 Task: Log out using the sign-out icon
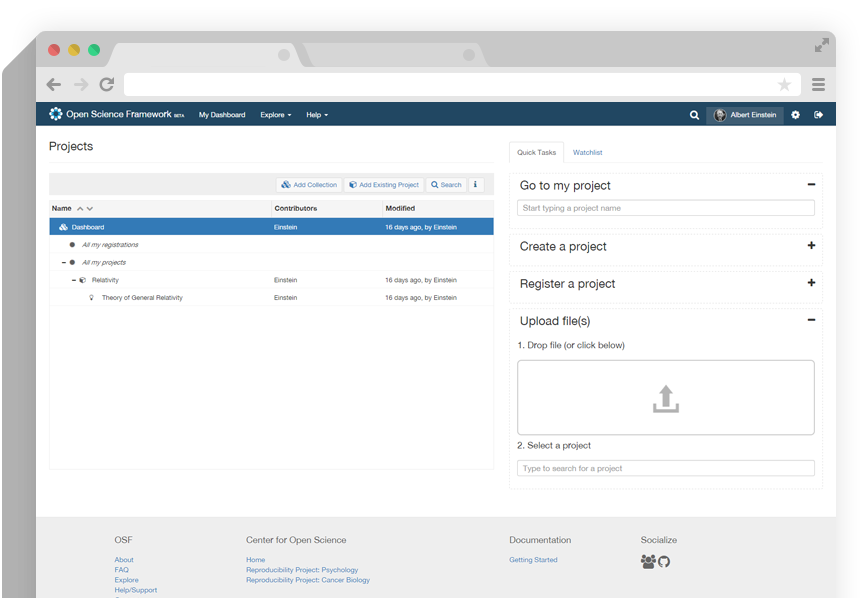point(819,114)
